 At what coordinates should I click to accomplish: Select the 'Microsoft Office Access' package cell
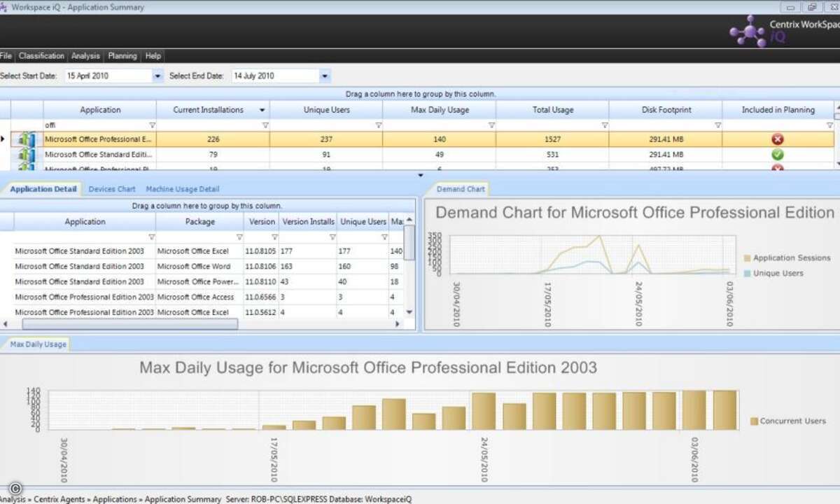click(x=199, y=297)
